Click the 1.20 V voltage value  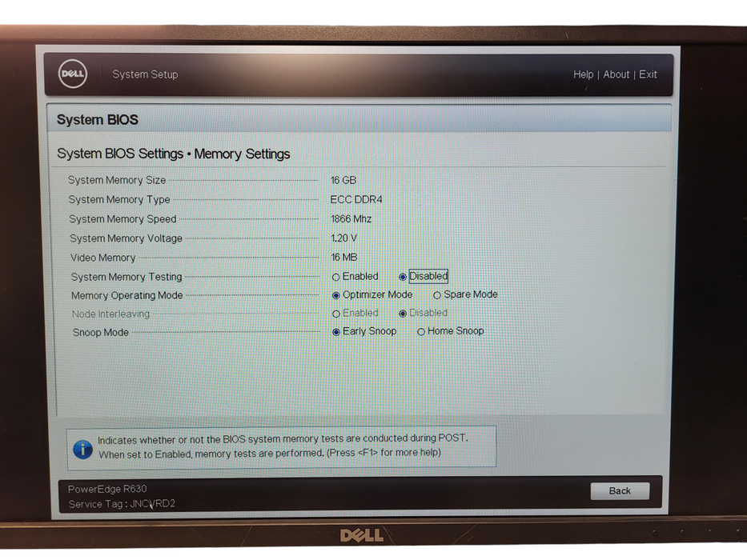pyautogui.click(x=344, y=238)
